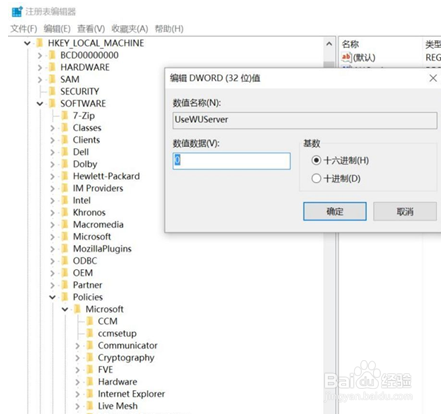Expand the Communicator tree node
Screen dimensions: 441x414
77,346
